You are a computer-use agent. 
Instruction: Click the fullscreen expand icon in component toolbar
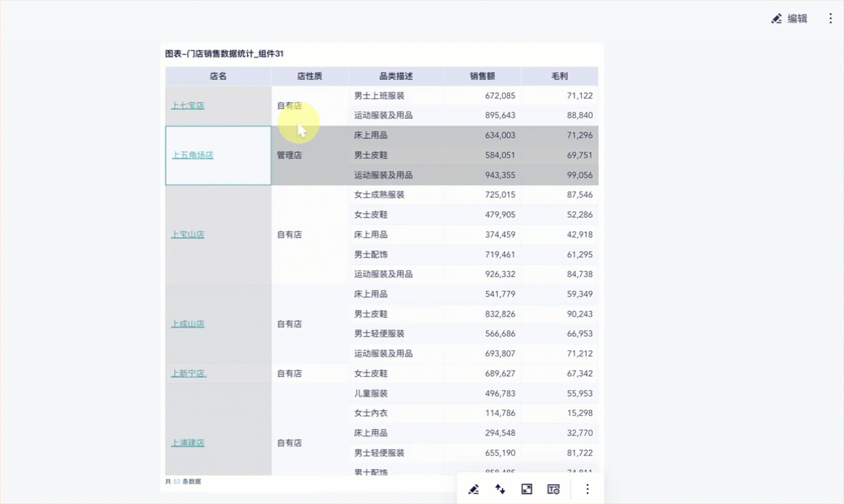coord(526,489)
